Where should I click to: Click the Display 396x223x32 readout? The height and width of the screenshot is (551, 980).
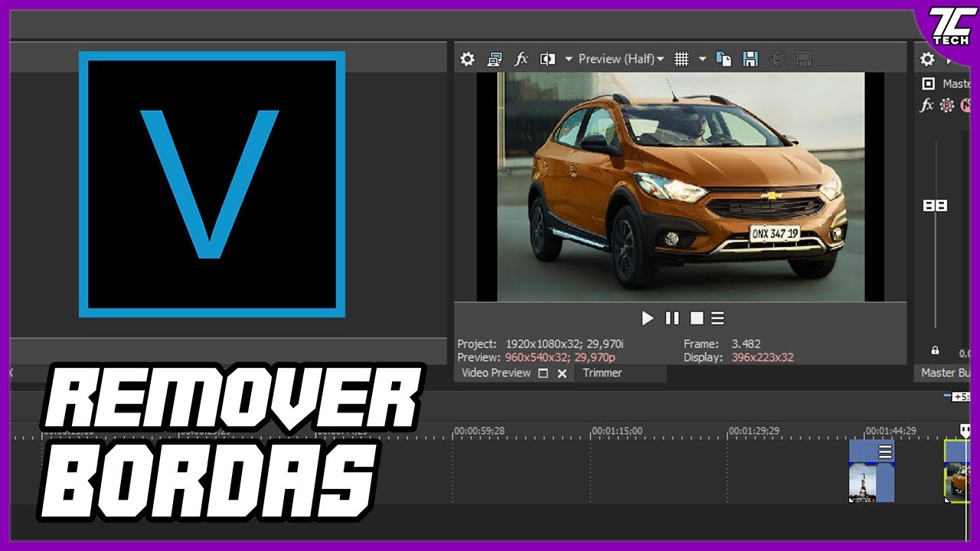[x=739, y=357]
